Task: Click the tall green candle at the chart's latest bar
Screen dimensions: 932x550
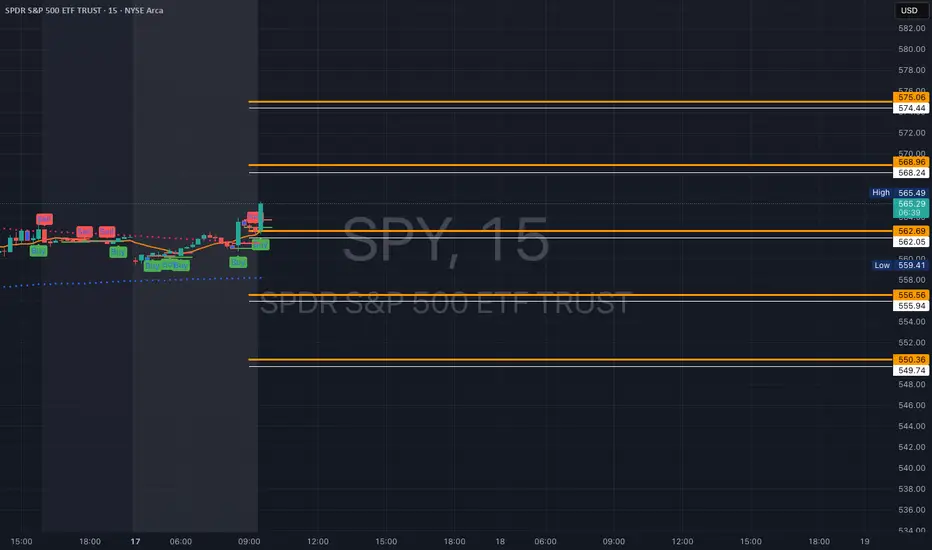Action: [260, 218]
